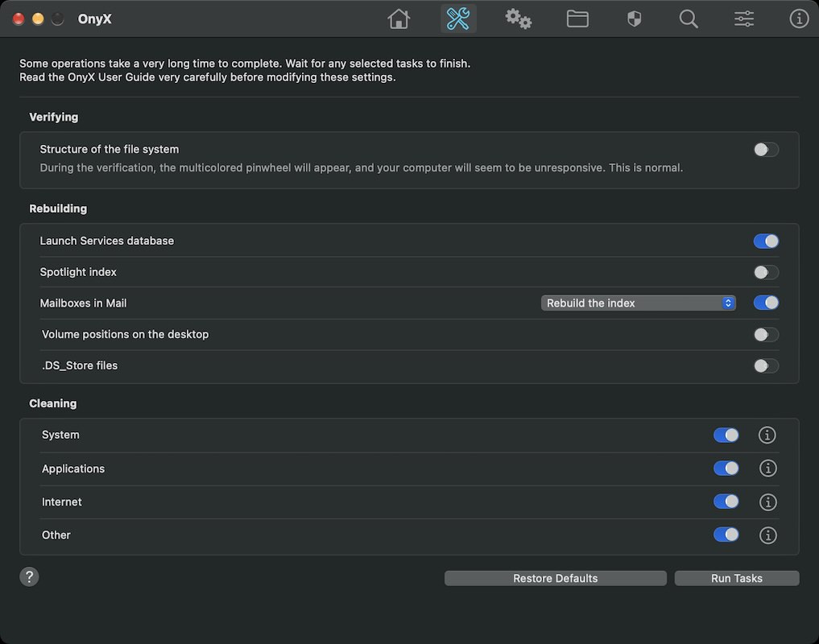Show info for System cleaning
Viewport: 819px width, 644px height.
pos(767,435)
